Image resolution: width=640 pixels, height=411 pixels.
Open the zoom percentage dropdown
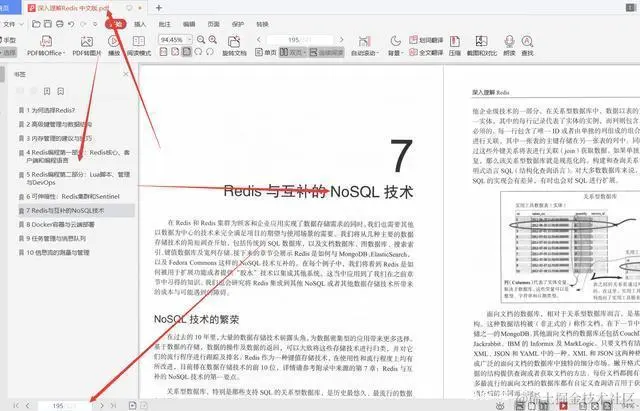[189, 40]
